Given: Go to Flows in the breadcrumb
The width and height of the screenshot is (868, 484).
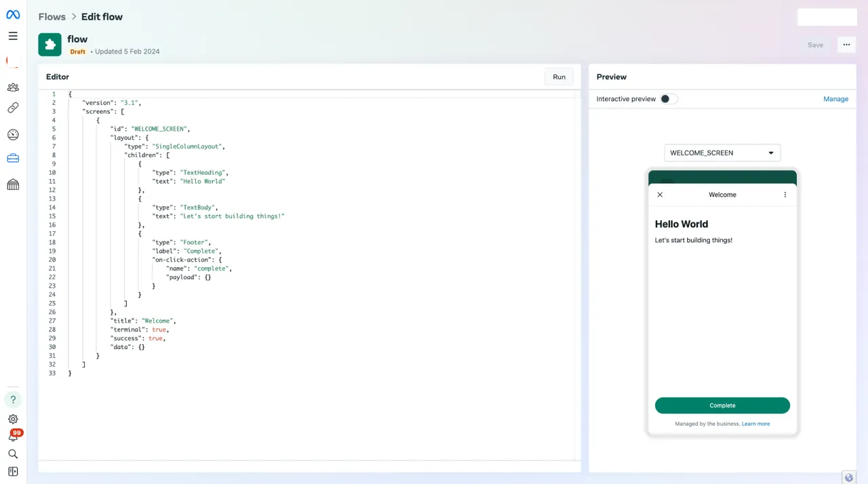Looking at the screenshot, I should [x=52, y=17].
